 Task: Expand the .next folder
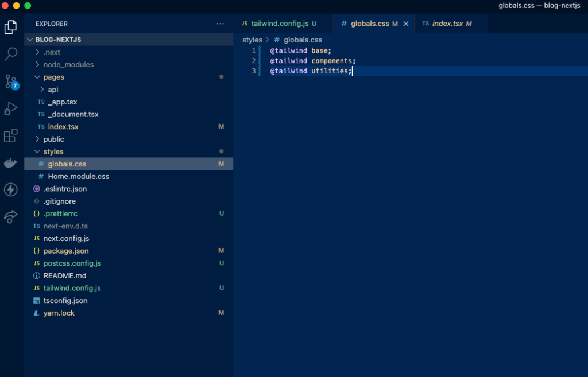pos(52,52)
